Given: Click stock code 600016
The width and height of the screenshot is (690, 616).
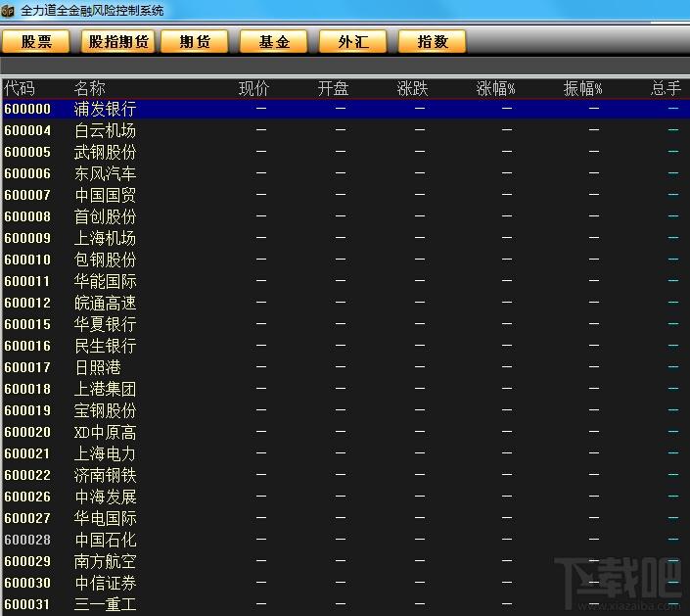Looking at the screenshot, I should (x=27, y=346).
